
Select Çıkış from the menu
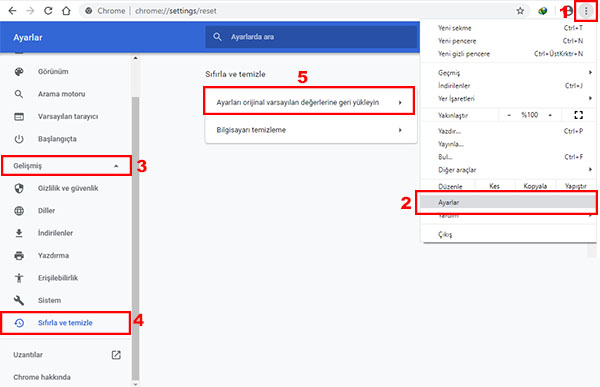point(508,234)
